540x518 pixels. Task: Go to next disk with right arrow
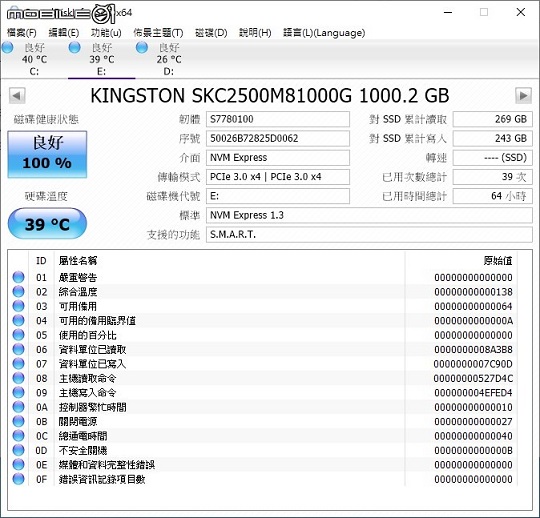[x=523, y=96]
